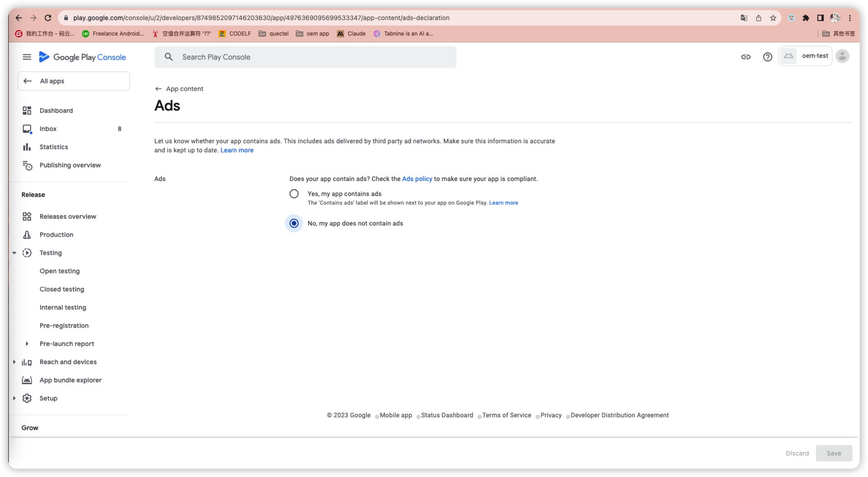This screenshot has height=477, width=868.
Task: Go back to App content
Action: click(179, 89)
